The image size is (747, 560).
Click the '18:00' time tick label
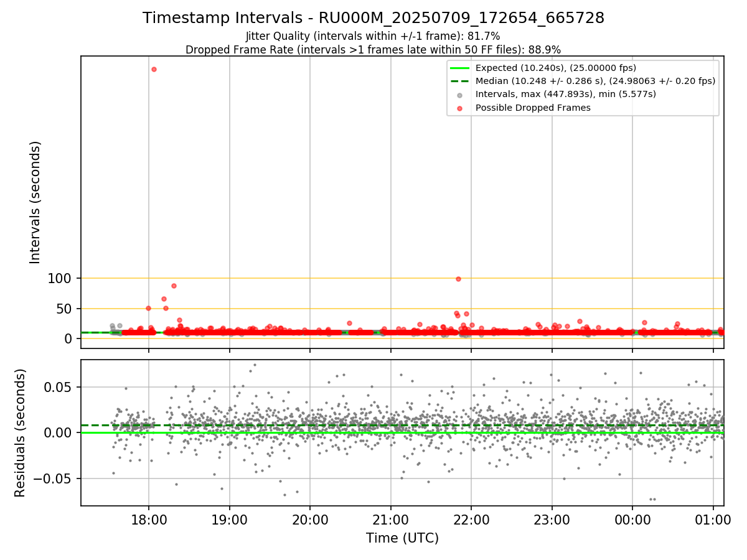(x=149, y=519)
